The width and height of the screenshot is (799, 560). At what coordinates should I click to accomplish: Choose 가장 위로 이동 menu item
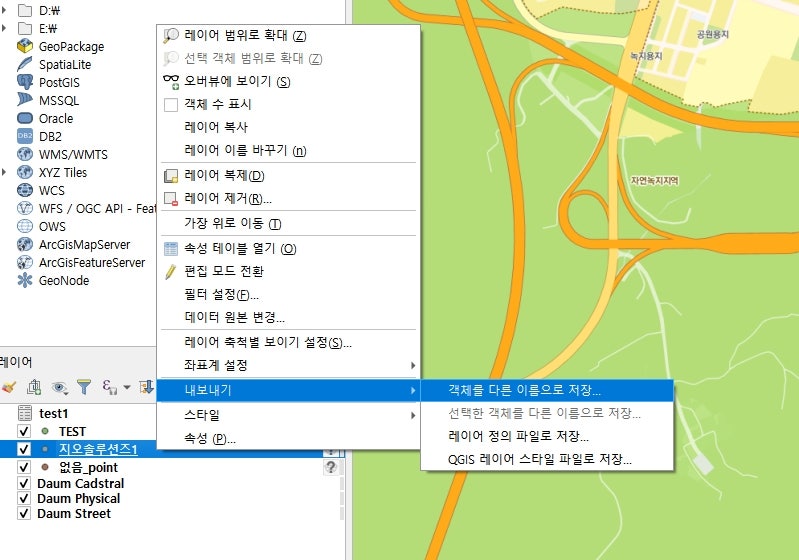288,223
